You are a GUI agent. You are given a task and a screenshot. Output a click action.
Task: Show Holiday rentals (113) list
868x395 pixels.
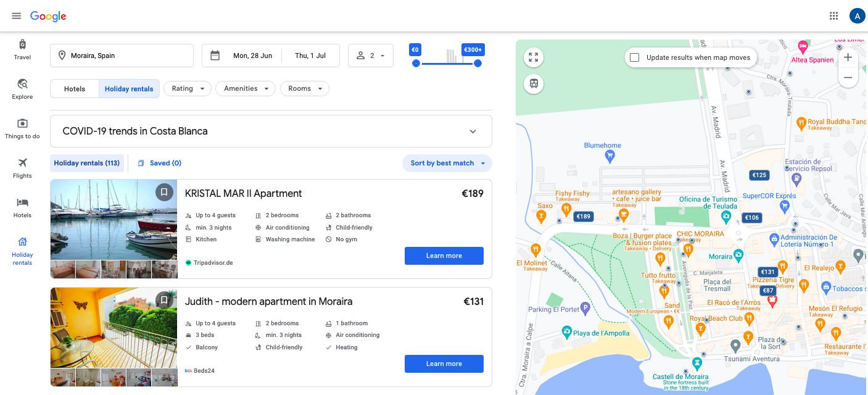pos(86,163)
